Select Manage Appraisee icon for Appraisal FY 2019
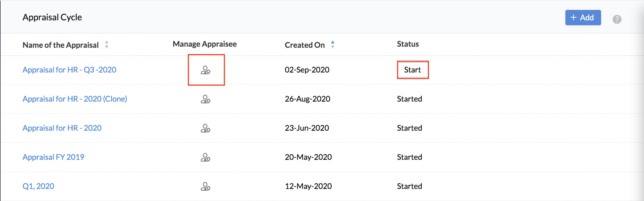 [205, 157]
